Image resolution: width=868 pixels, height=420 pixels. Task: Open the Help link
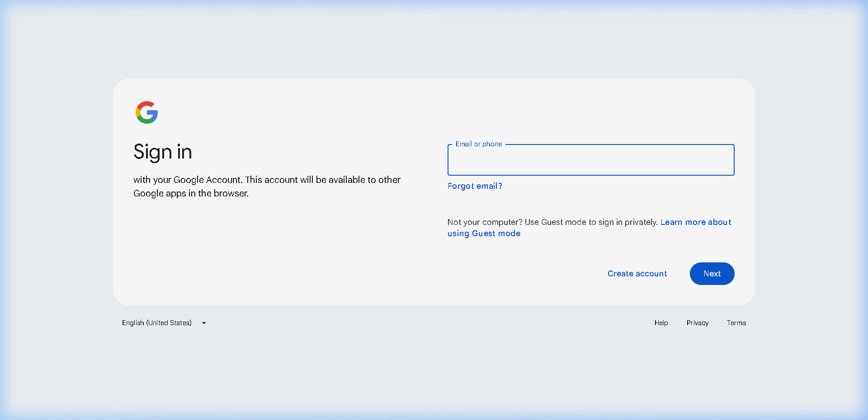(661, 323)
